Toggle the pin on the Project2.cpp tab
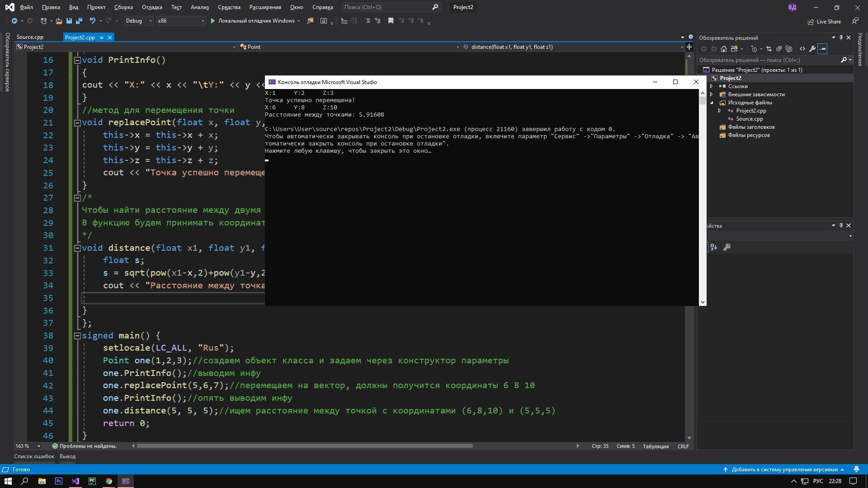 pyautogui.click(x=101, y=38)
